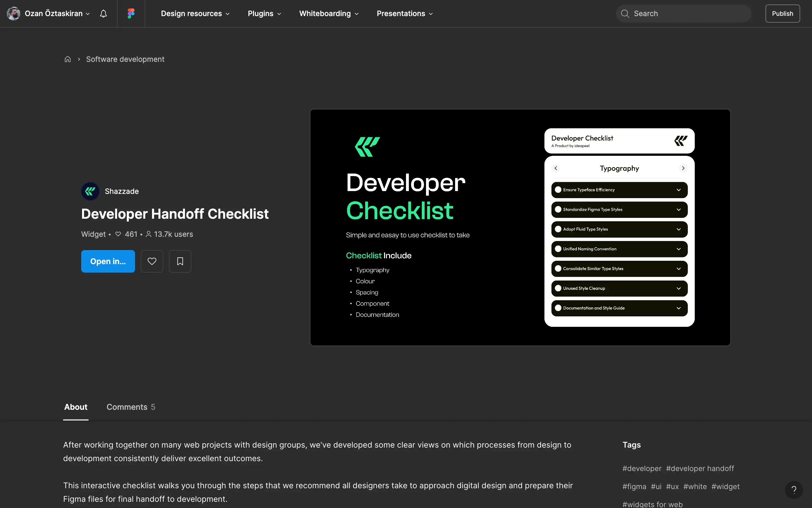The height and width of the screenshot is (508, 812).
Task: Open the Plugins menu
Action: point(264,14)
